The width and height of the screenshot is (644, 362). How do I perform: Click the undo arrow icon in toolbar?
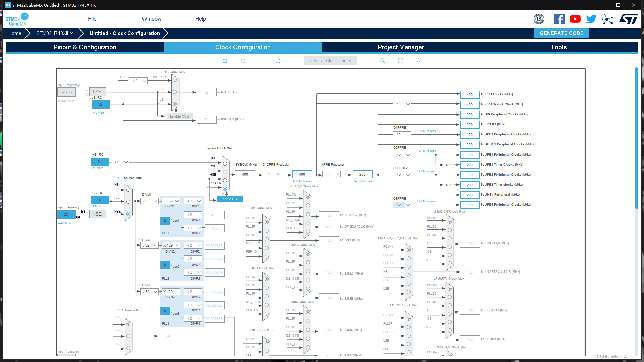pyautogui.click(x=225, y=61)
